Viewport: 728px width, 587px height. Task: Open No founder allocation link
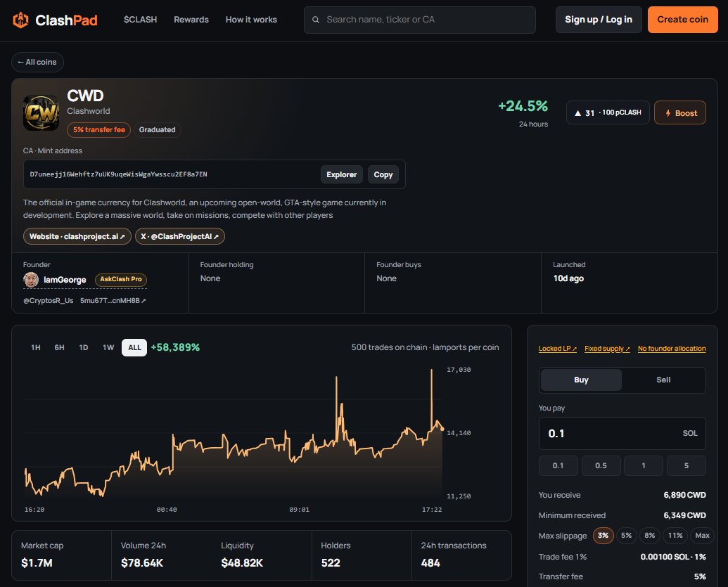672,349
